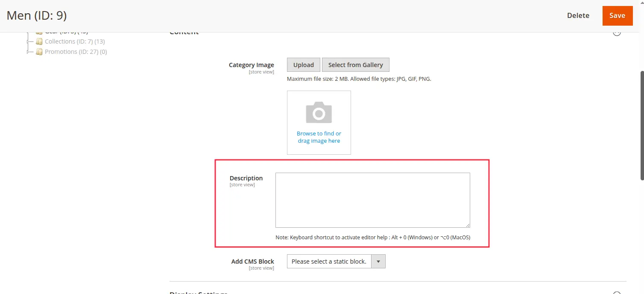Click the 'Description' field label

coord(246,178)
